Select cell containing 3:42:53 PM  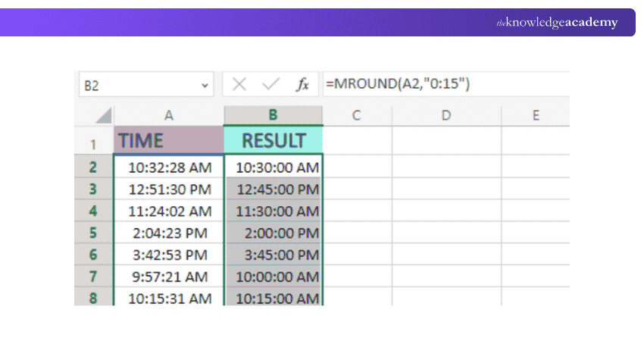pyautogui.click(x=169, y=255)
